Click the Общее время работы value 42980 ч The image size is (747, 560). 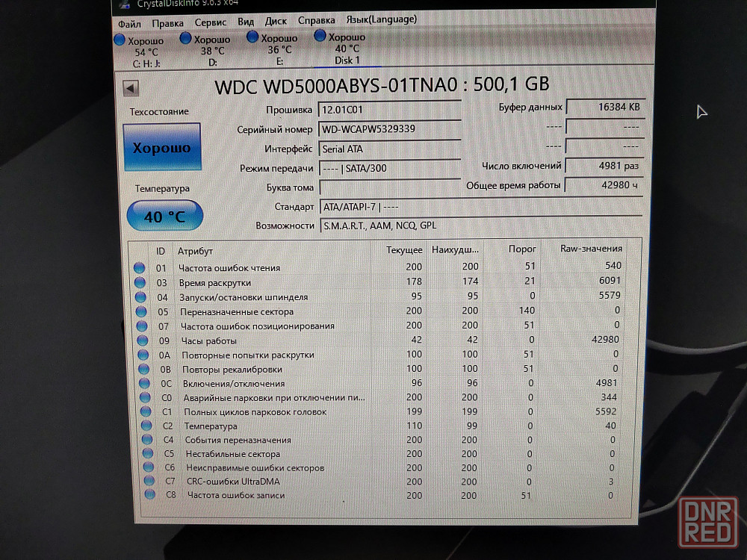(604, 185)
